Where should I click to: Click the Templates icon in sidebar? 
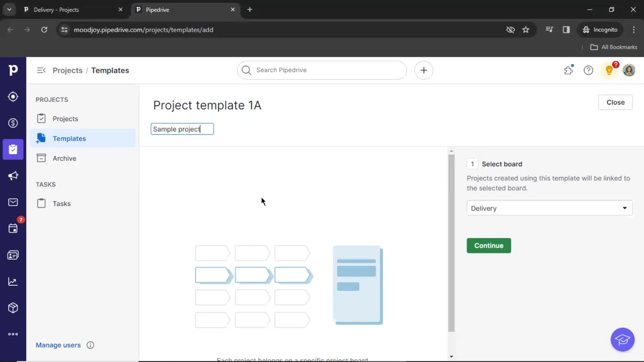pyautogui.click(x=41, y=138)
